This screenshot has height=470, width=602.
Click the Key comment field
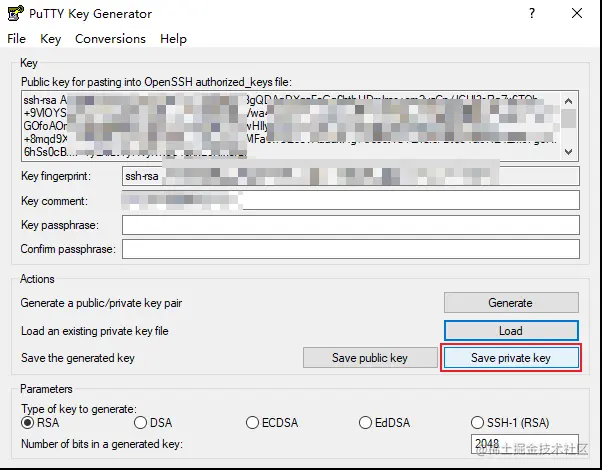point(351,200)
